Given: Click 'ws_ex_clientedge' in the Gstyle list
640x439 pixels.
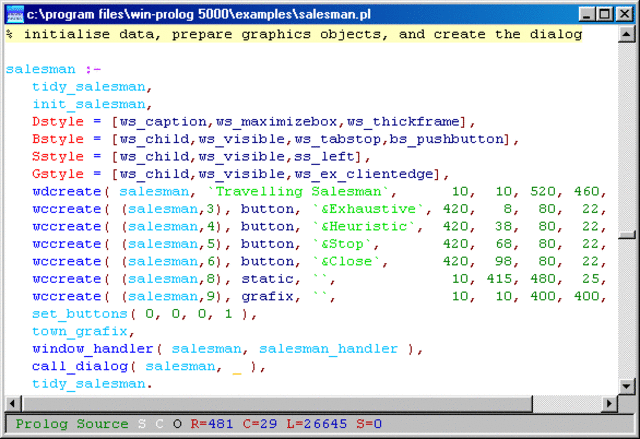Looking at the screenshot, I should [x=364, y=174].
